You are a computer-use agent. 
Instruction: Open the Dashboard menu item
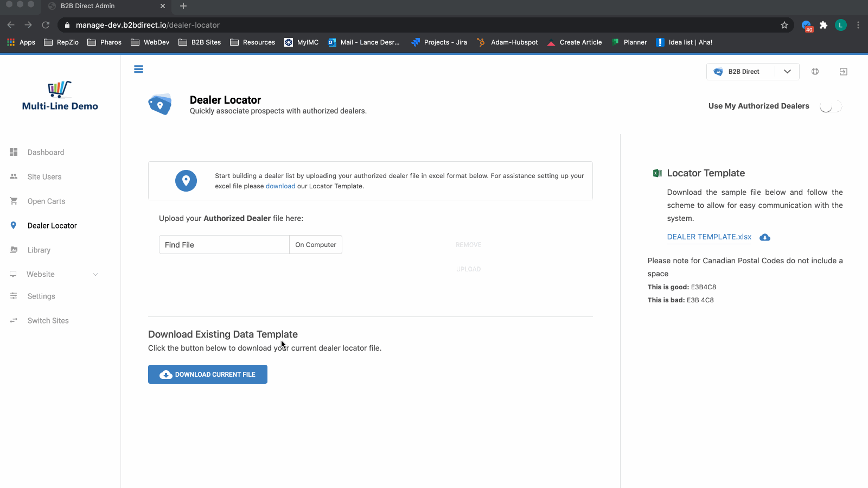click(46, 152)
